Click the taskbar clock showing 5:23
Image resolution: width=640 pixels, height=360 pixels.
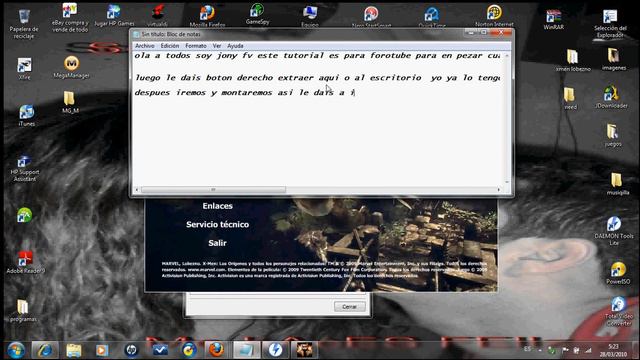point(613,350)
